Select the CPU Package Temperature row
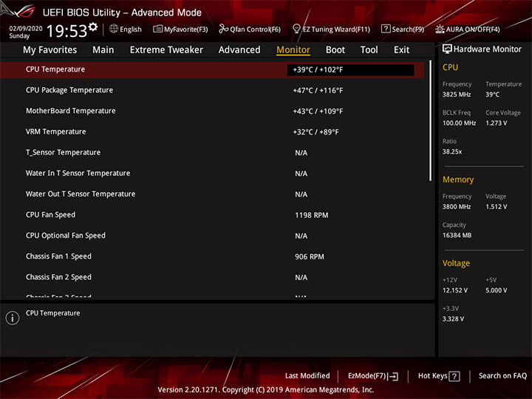 (212, 90)
